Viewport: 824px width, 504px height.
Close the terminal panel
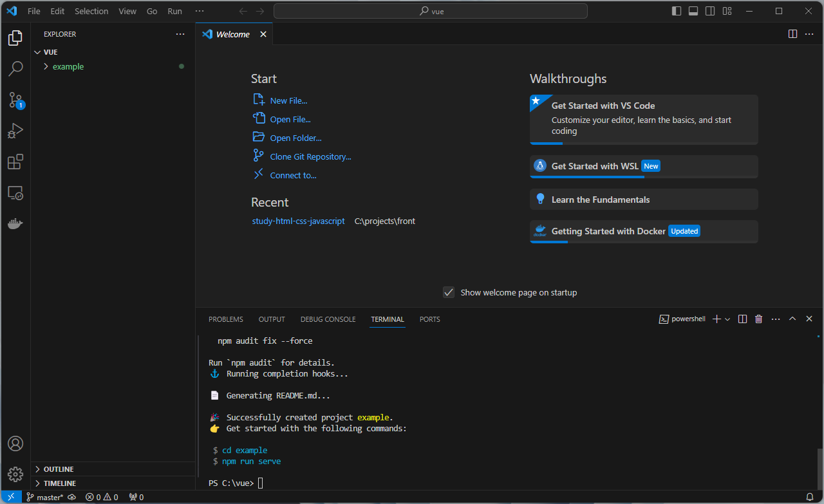coord(809,319)
